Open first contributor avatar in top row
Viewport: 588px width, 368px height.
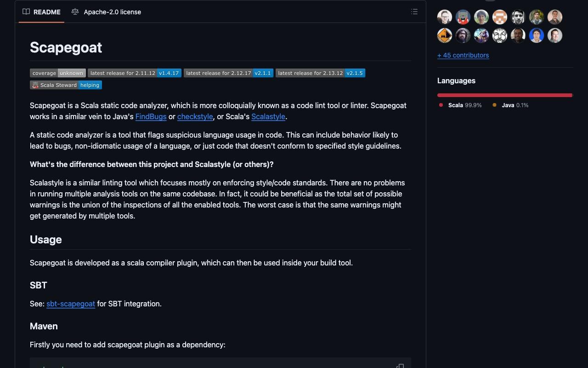(x=445, y=17)
